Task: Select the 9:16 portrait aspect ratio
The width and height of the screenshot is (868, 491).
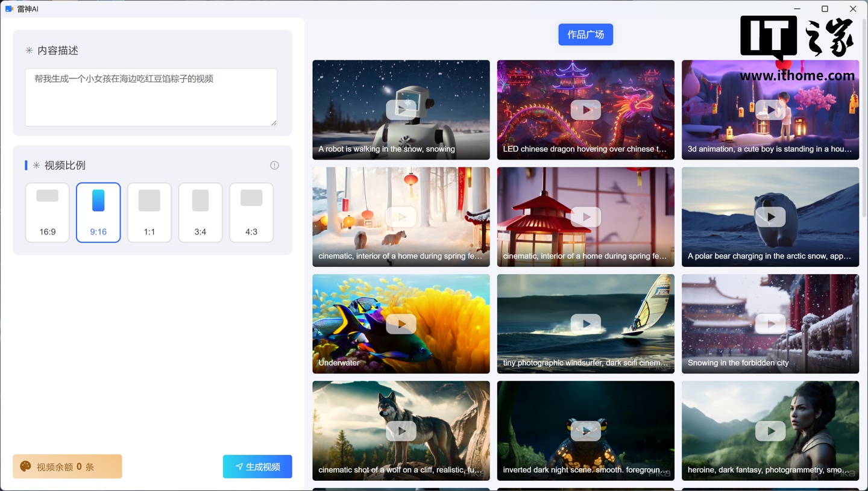Action: pyautogui.click(x=98, y=213)
